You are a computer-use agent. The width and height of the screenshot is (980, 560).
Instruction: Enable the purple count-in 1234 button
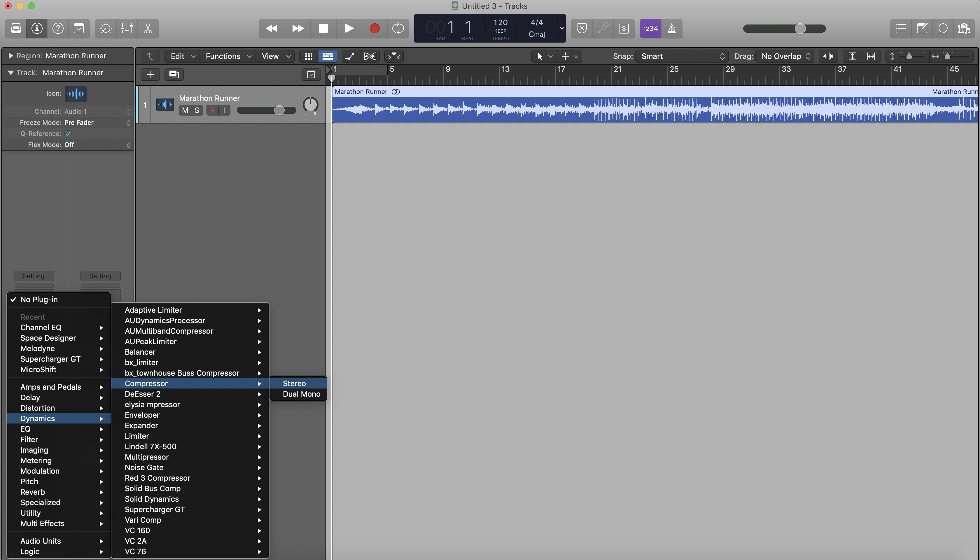[x=650, y=29]
